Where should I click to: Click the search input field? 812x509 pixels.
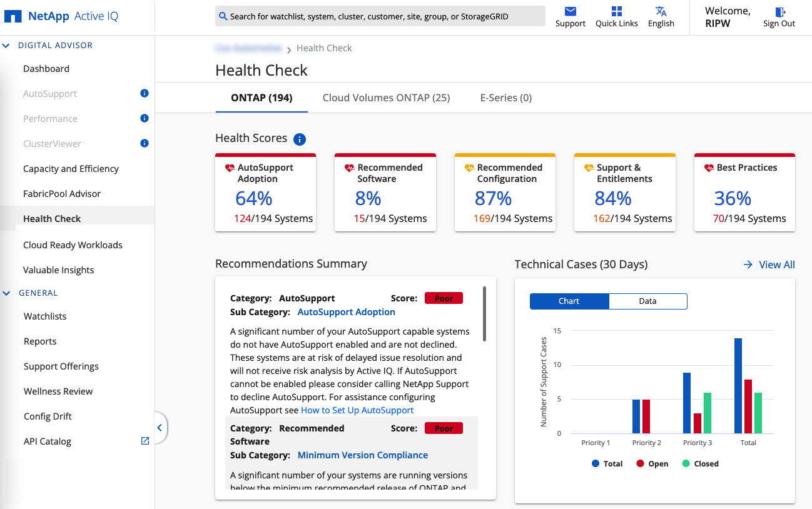380,16
